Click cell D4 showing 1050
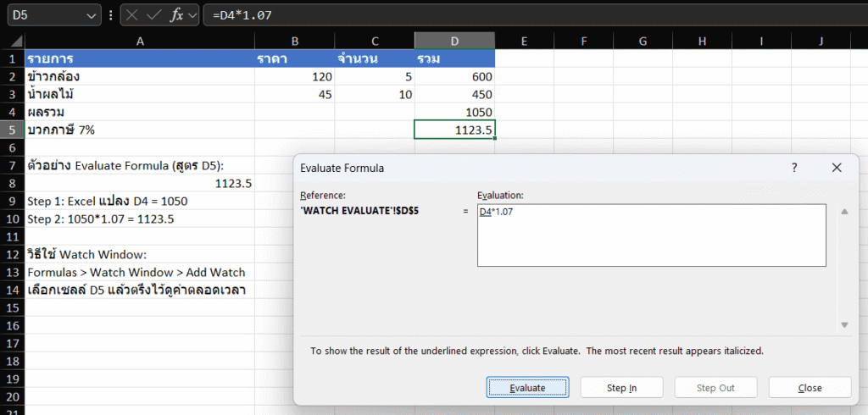The width and height of the screenshot is (868, 415). pos(454,113)
